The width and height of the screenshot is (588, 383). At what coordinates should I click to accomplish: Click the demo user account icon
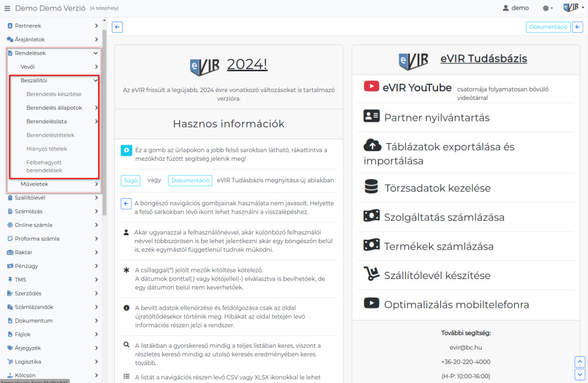coord(506,8)
